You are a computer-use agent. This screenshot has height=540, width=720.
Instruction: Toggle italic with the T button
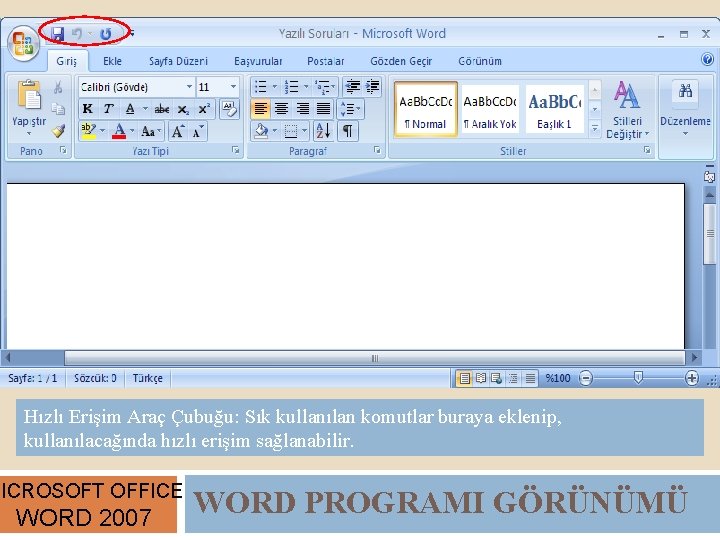(x=108, y=109)
